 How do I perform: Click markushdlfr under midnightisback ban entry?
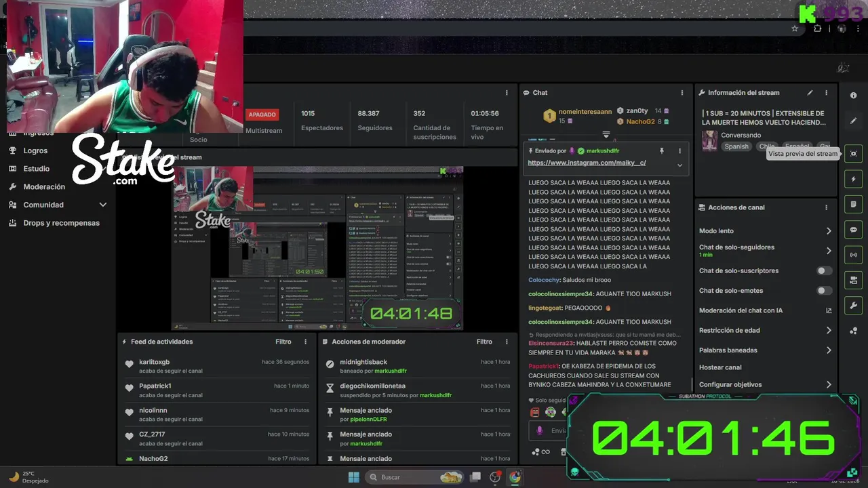(x=391, y=371)
